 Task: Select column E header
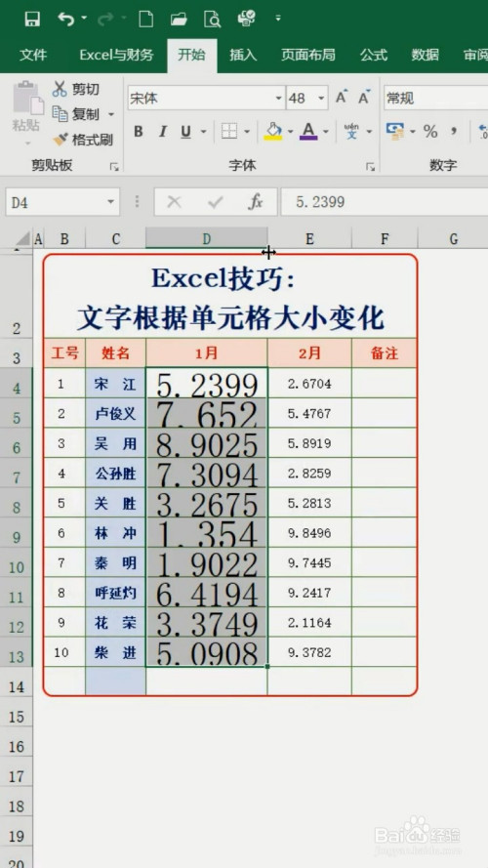[x=309, y=238]
